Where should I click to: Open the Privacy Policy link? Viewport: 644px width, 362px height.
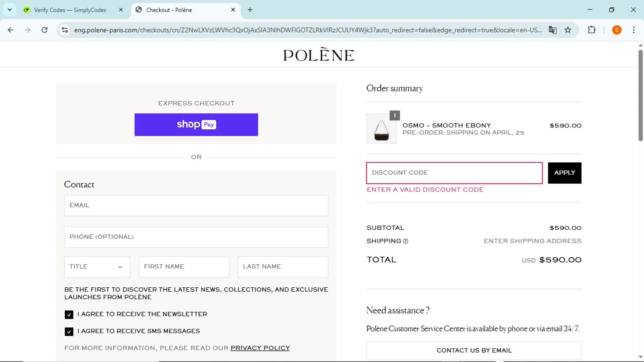(x=260, y=348)
